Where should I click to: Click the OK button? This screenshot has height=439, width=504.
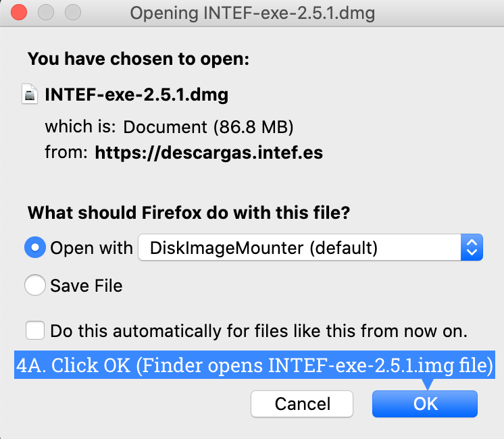click(425, 404)
